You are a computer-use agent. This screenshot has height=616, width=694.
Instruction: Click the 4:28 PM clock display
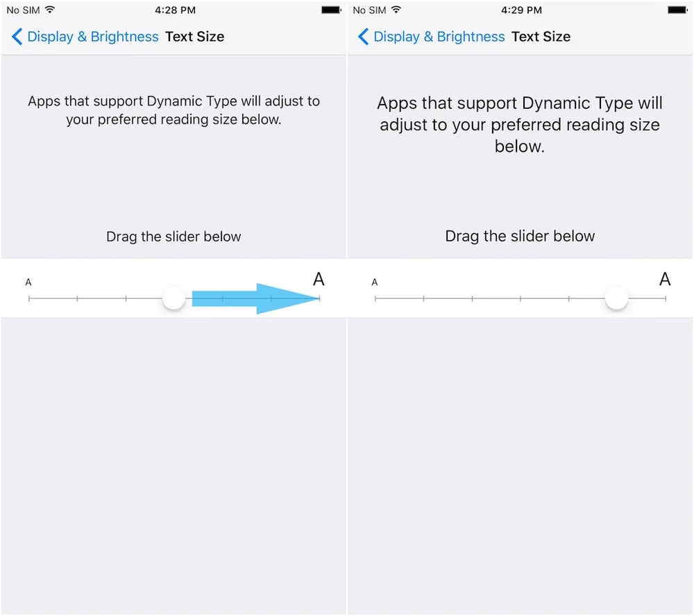pos(174,10)
